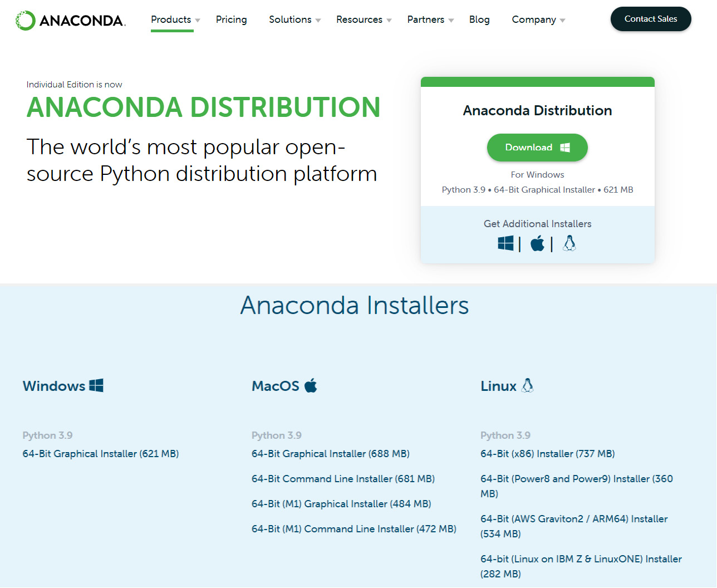Click 'Get Additional Installers' text

pos(538,224)
